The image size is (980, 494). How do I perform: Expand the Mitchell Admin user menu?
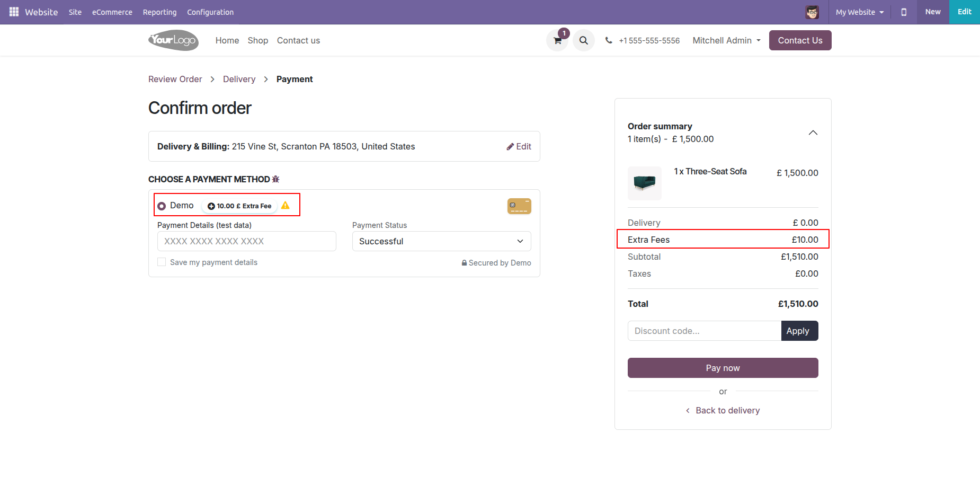point(726,40)
